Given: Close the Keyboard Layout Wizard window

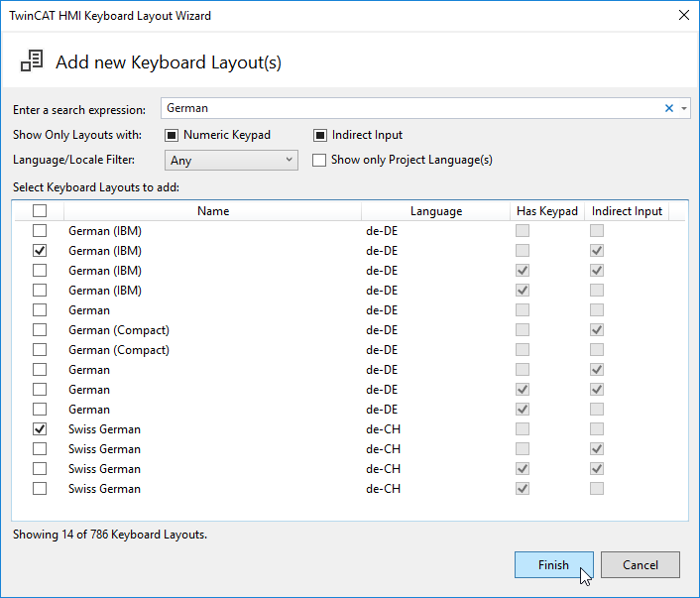Looking at the screenshot, I should [x=683, y=15].
